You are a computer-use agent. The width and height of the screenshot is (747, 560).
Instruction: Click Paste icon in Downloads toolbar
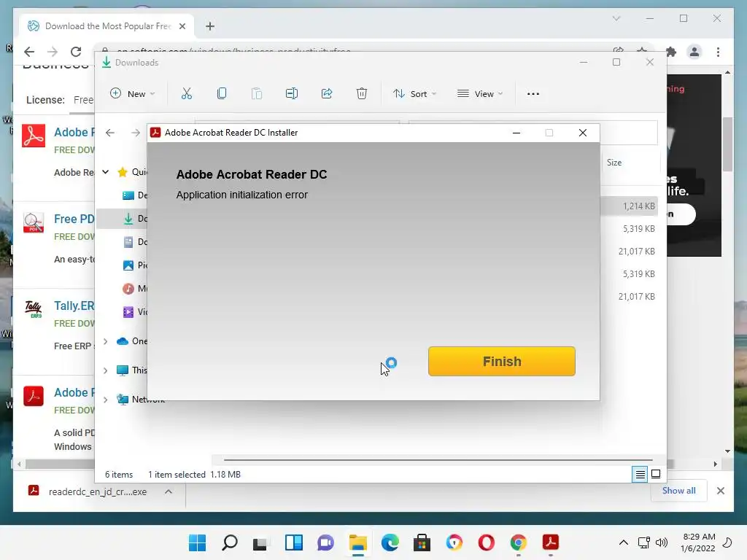(x=257, y=93)
